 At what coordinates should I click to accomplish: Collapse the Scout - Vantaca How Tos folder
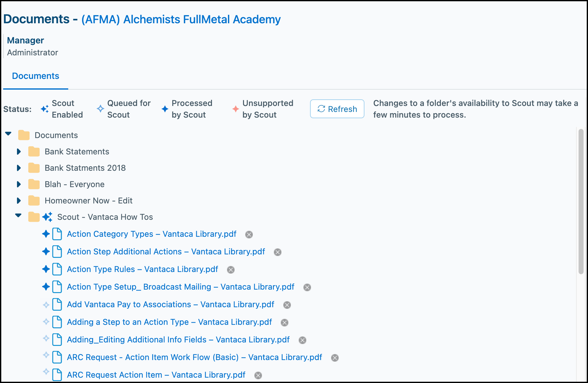pyautogui.click(x=18, y=216)
